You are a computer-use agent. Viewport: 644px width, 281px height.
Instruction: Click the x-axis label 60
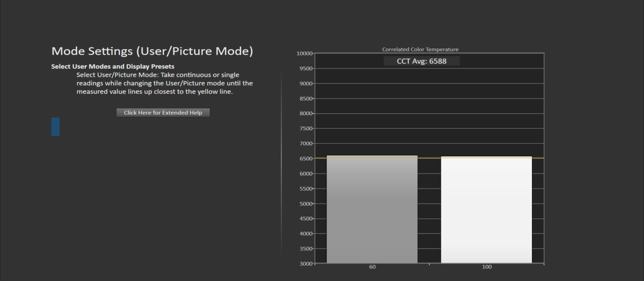pyautogui.click(x=372, y=267)
